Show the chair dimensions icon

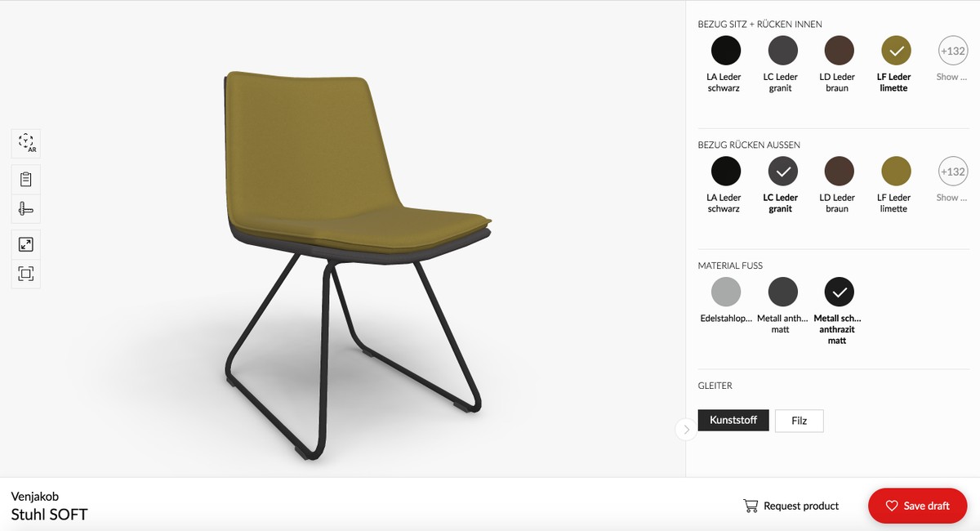(x=26, y=209)
